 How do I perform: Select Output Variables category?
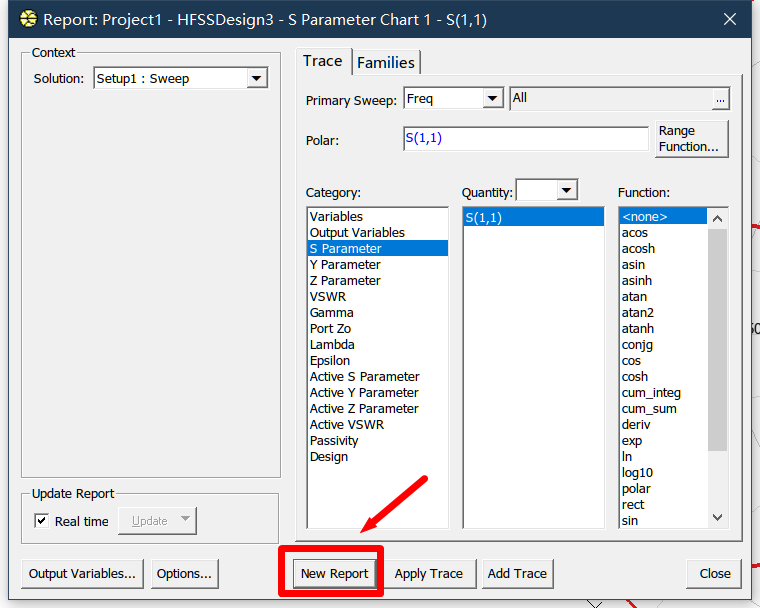[378, 232]
